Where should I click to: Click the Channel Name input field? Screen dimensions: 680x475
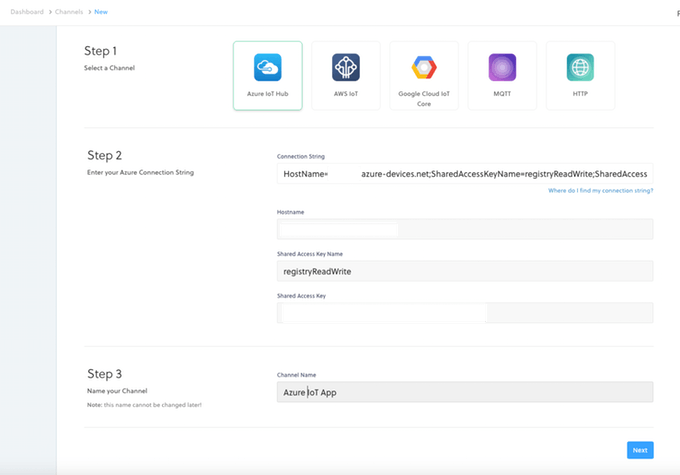(x=465, y=392)
